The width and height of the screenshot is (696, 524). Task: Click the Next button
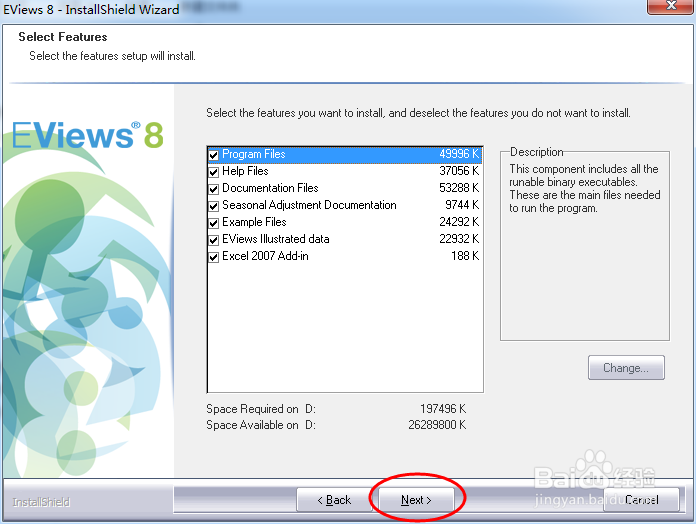[416, 500]
